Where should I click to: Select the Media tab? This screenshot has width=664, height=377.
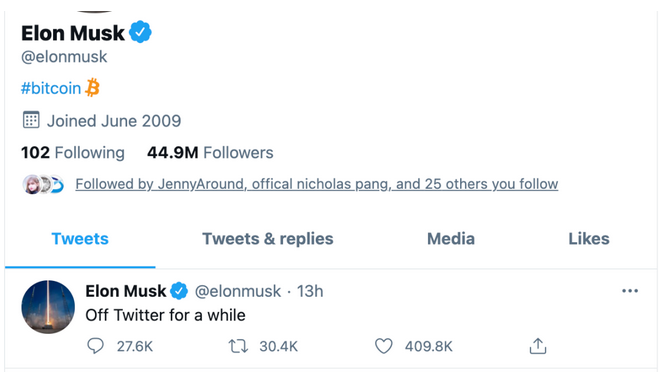(x=451, y=239)
